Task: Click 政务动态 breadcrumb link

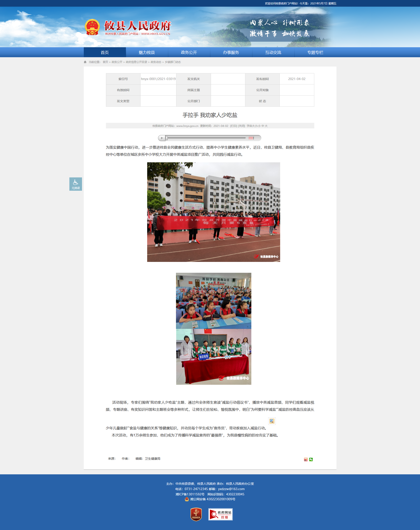Action: tap(156, 62)
